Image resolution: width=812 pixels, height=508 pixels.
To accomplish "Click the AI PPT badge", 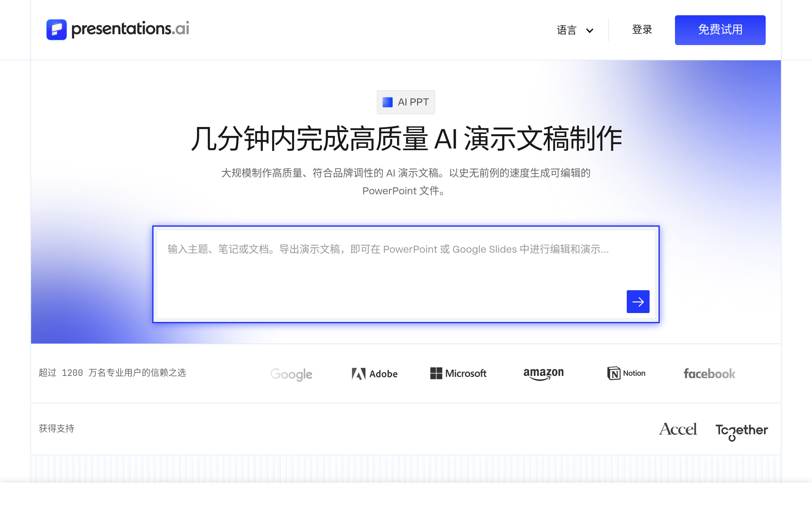I will pyautogui.click(x=406, y=102).
